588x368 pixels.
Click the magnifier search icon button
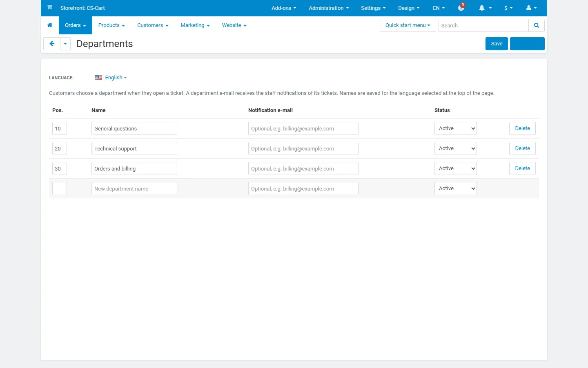click(537, 25)
